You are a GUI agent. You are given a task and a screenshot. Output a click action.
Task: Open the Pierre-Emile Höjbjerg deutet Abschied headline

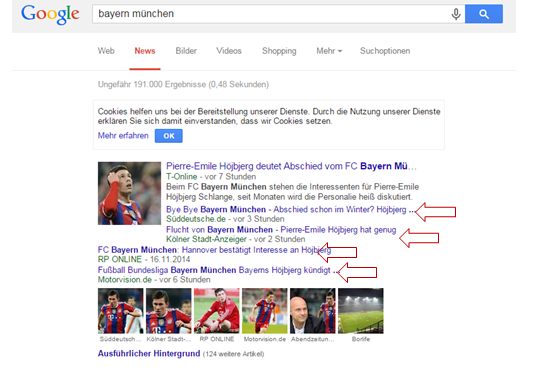pos(291,166)
